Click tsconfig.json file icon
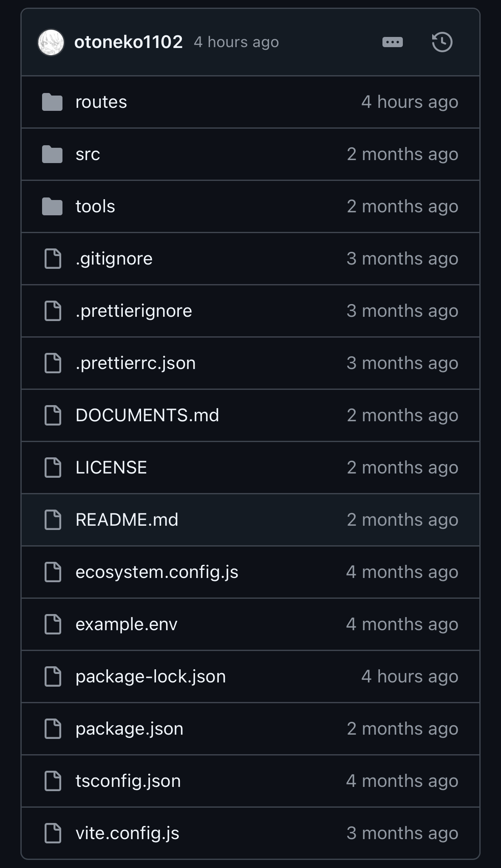 [x=53, y=781]
